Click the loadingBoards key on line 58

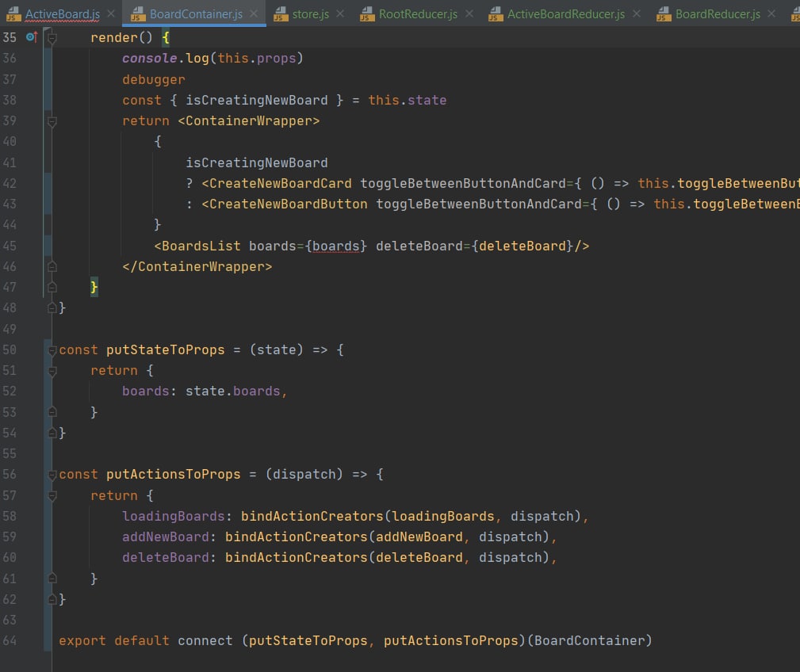pyautogui.click(x=174, y=517)
